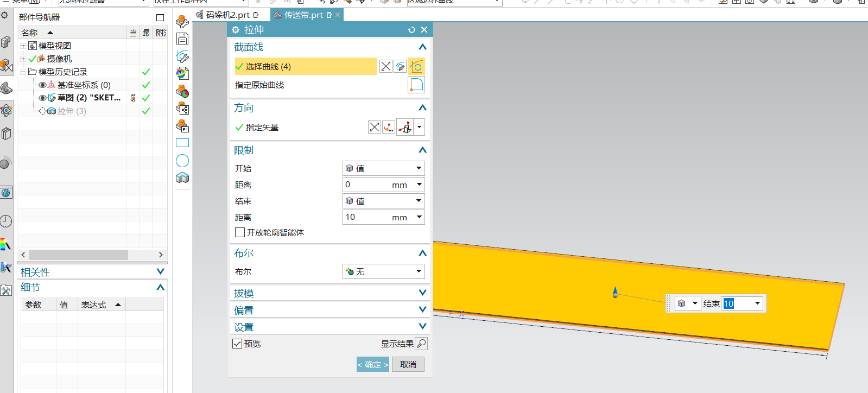Image resolution: width=868 pixels, height=393 pixels.
Task: Expand the 相关性 panel
Action: (x=160, y=271)
